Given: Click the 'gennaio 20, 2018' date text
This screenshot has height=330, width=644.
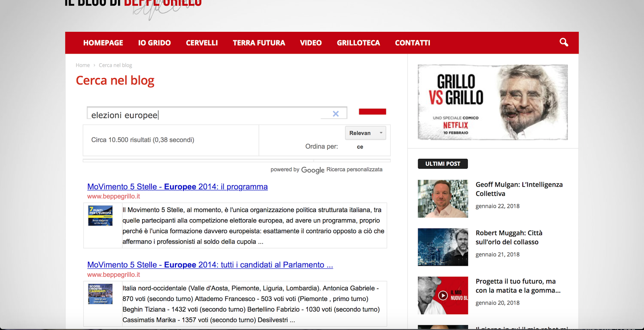Looking at the screenshot, I should (x=497, y=303).
